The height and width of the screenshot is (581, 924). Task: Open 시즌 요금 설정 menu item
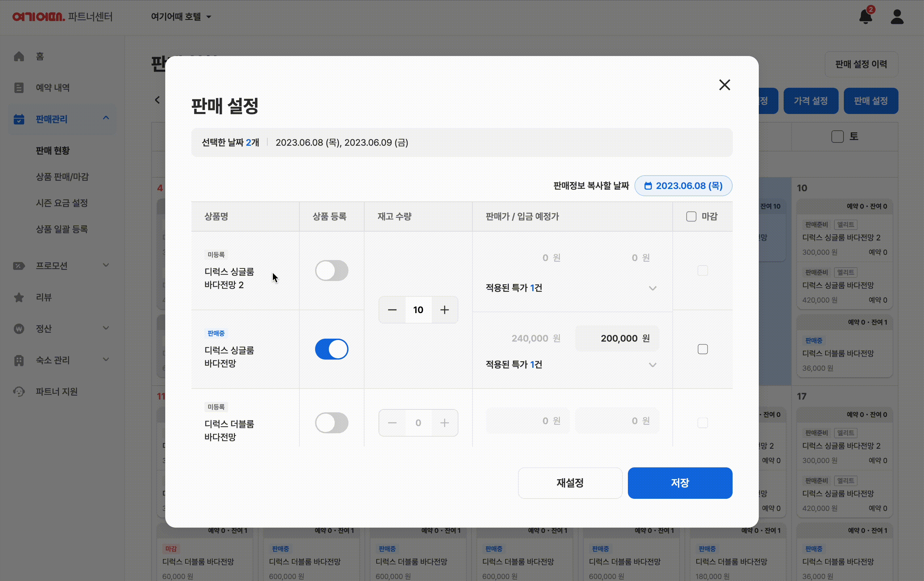point(62,203)
